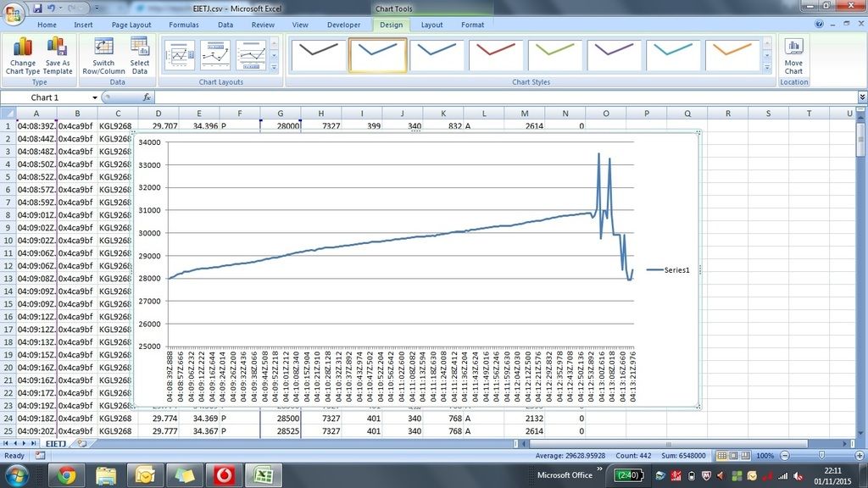Image resolution: width=868 pixels, height=488 pixels.
Task: Click the Select All corner box
Action: point(8,114)
